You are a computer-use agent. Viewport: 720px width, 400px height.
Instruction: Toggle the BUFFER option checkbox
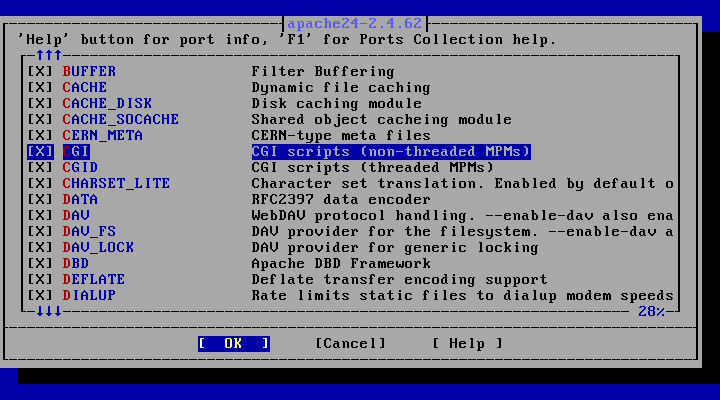pyautogui.click(x=40, y=72)
